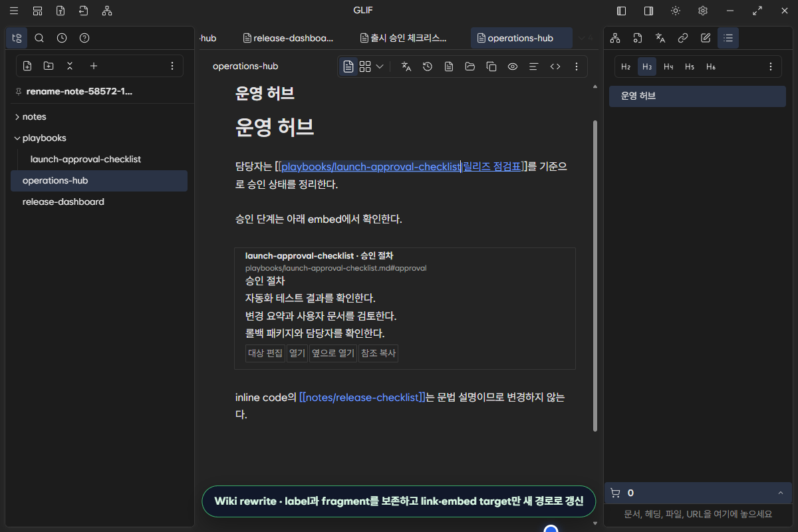
Task: Select the file tree sidebar tab
Action: pyautogui.click(x=17, y=38)
